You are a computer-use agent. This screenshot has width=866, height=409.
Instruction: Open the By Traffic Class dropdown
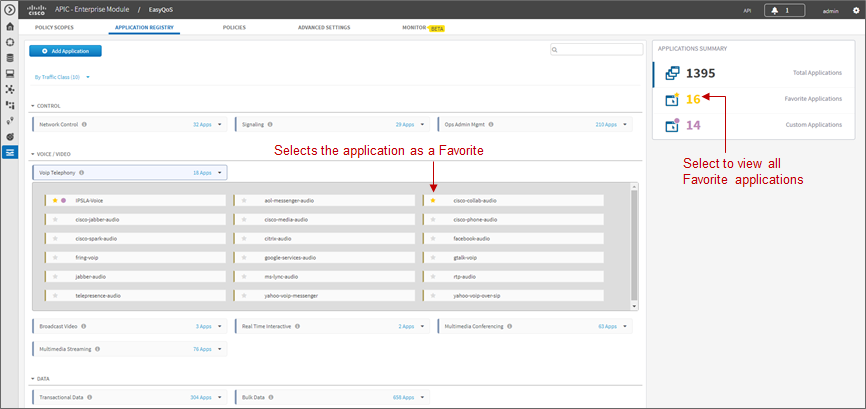click(x=62, y=77)
